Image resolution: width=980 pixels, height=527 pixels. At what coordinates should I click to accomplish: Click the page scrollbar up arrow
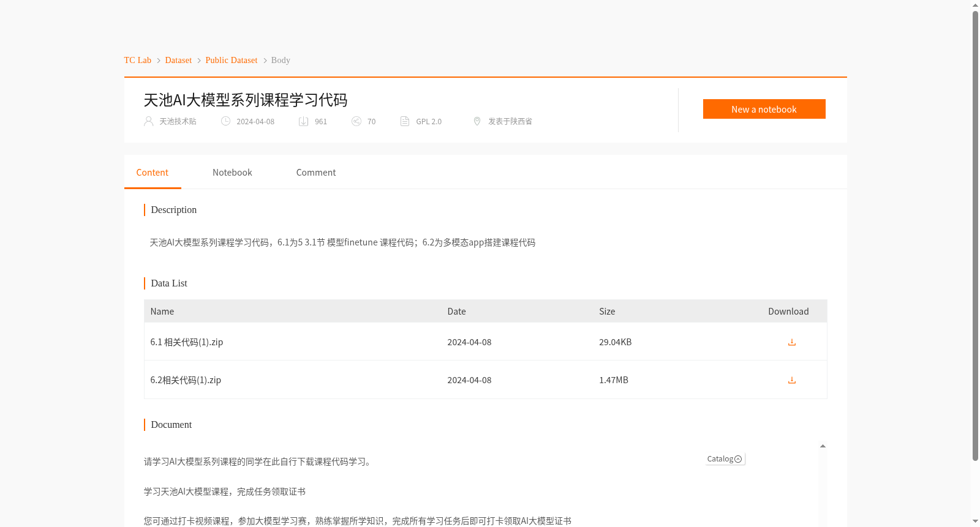975,5
